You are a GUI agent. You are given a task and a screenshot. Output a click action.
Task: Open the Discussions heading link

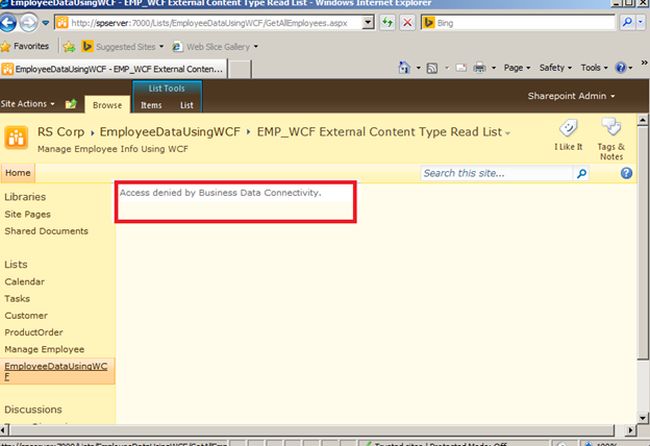[33, 410]
